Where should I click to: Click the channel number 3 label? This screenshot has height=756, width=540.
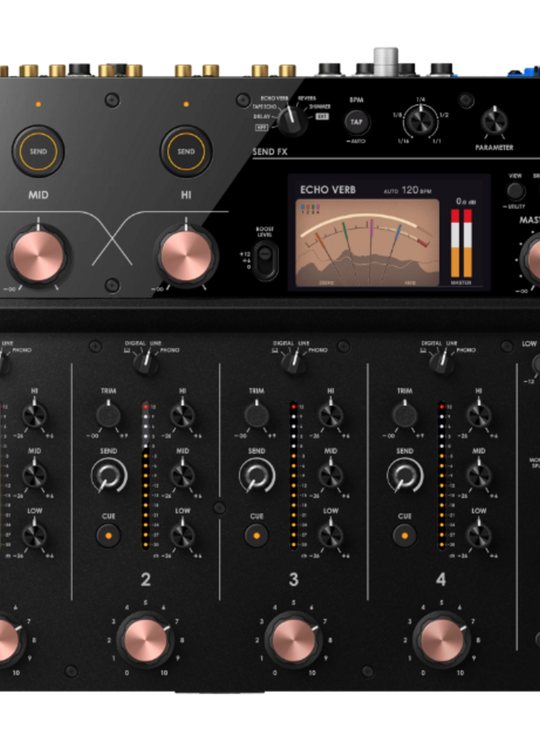pyautogui.click(x=293, y=580)
